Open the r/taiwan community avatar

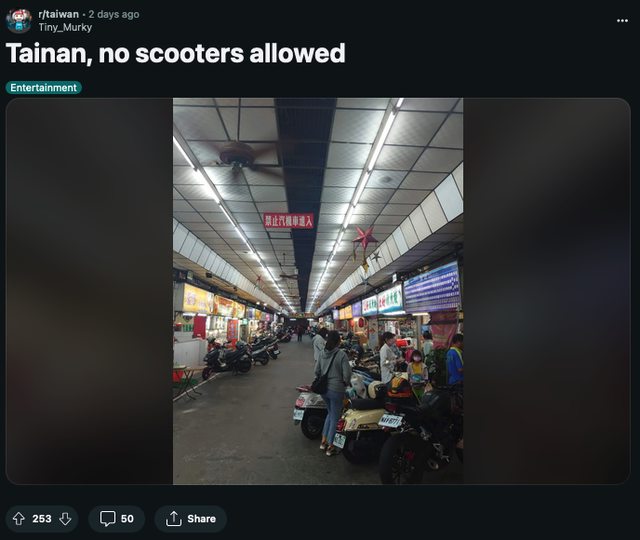pos(19,20)
